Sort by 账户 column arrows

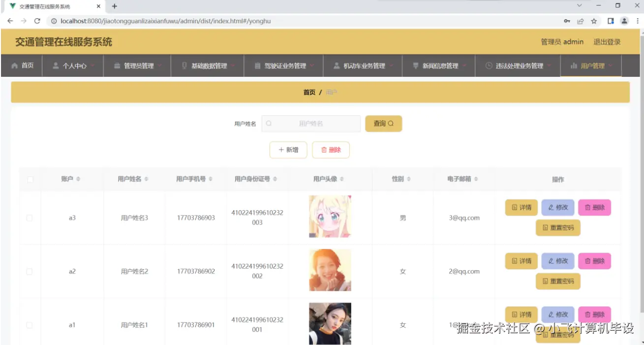pyautogui.click(x=78, y=179)
